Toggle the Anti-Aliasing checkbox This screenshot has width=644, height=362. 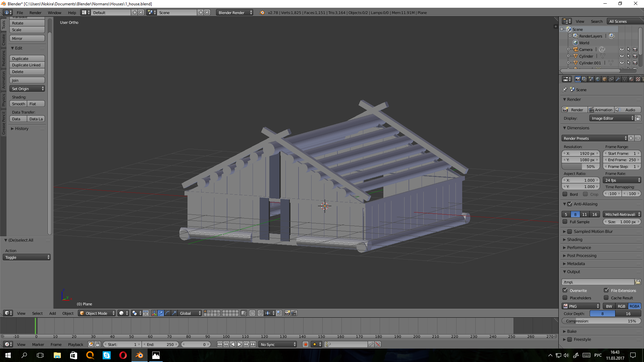[x=570, y=204]
